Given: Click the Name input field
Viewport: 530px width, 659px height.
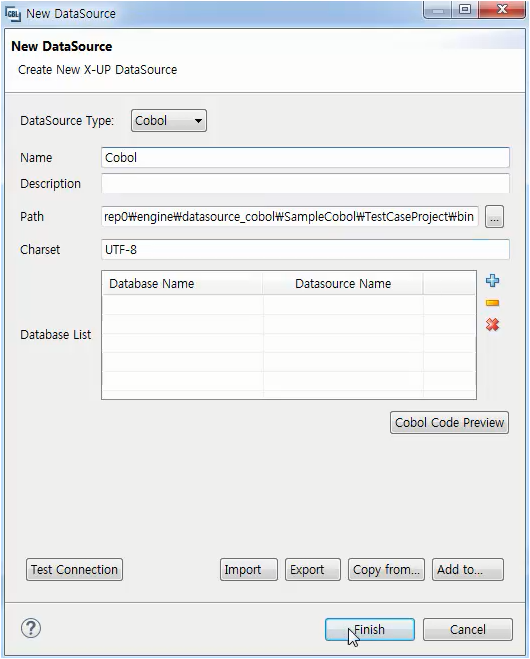Looking at the screenshot, I should (305, 158).
